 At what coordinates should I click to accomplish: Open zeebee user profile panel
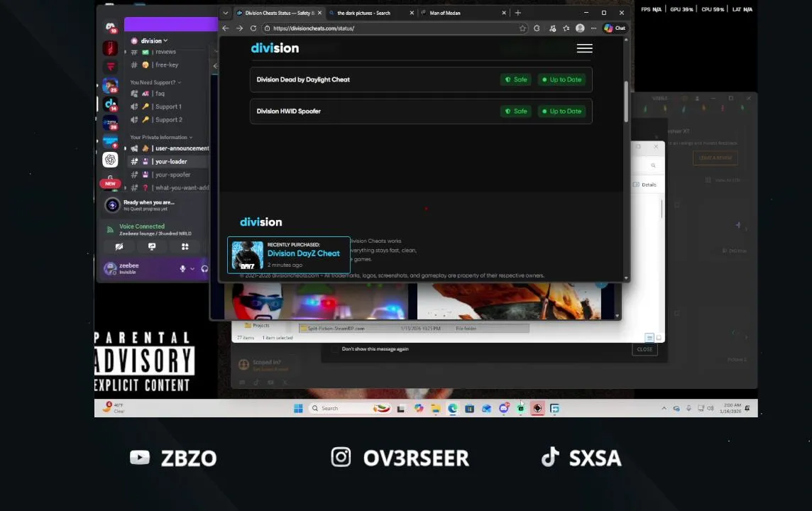[129, 268]
